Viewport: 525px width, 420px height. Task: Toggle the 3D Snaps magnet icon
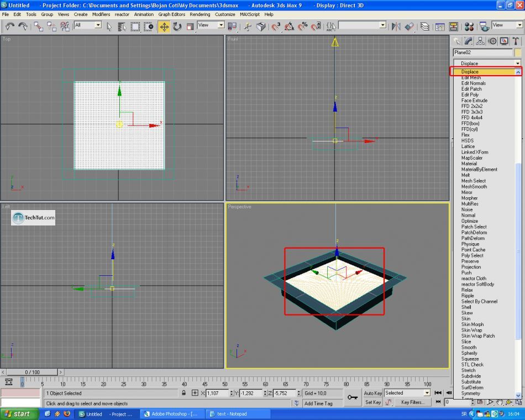click(276, 27)
